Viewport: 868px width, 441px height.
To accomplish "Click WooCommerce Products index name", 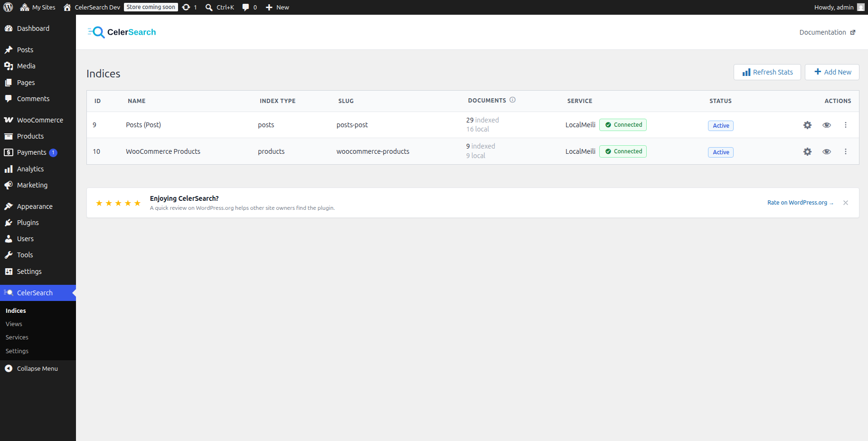I will pyautogui.click(x=163, y=151).
